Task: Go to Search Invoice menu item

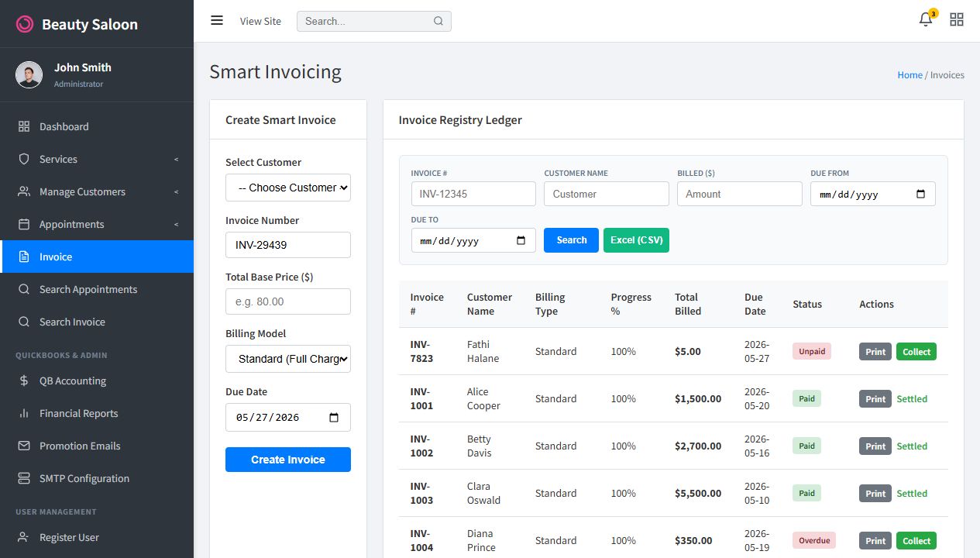Action: pyautogui.click(x=97, y=322)
